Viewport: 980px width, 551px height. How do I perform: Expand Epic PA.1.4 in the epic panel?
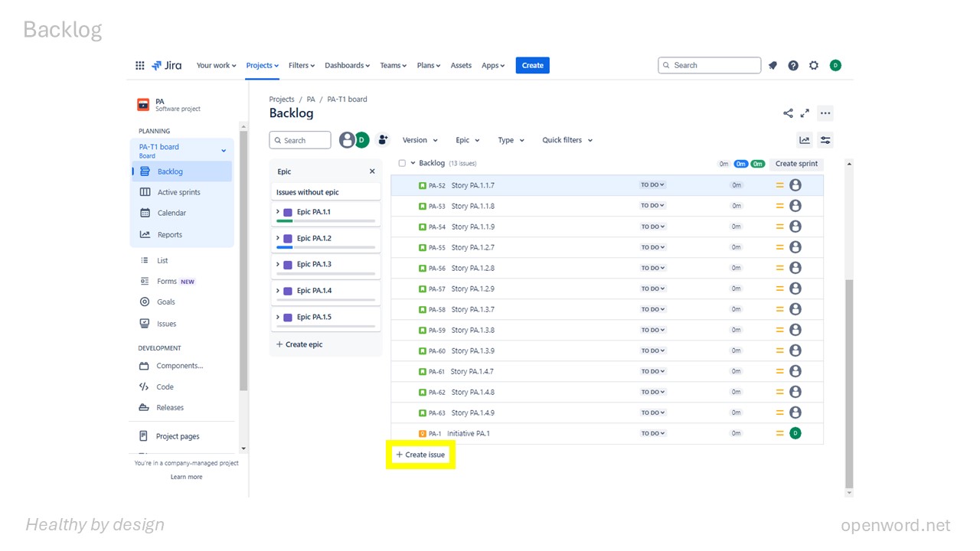point(278,291)
